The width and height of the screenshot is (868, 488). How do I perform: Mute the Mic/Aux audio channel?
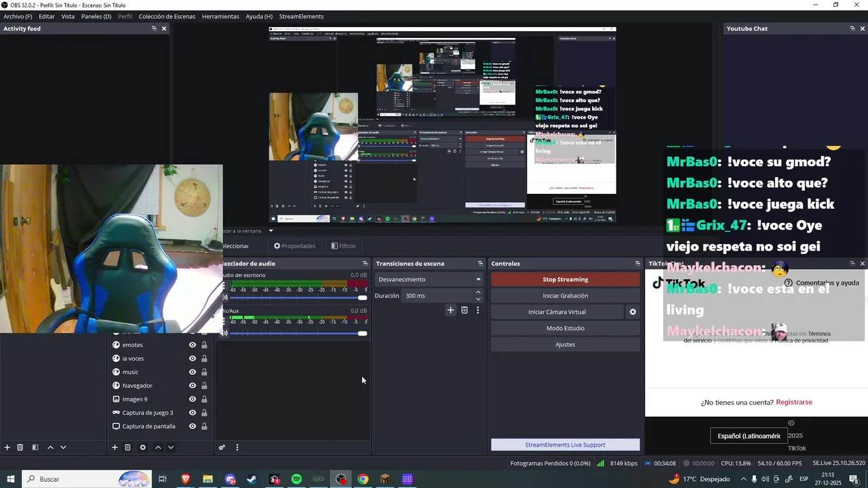point(226,333)
